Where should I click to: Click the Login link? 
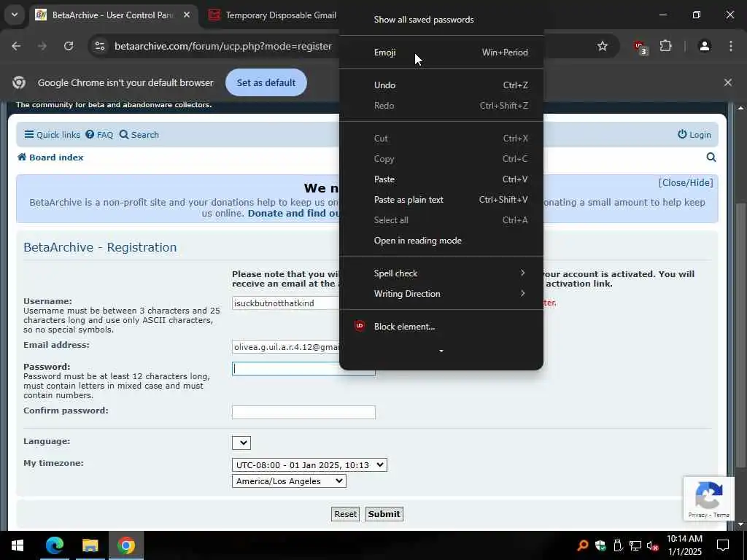tap(694, 135)
